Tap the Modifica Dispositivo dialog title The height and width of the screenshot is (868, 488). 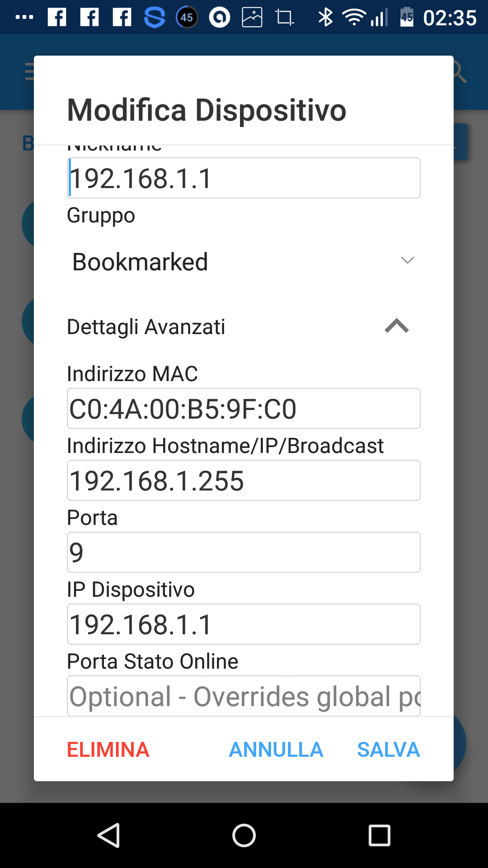(x=206, y=110)
